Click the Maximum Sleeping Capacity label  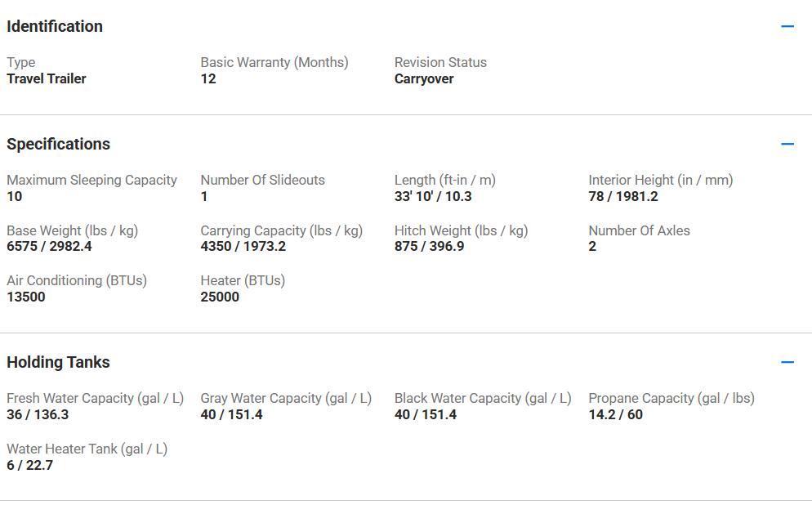click(91, 180)
